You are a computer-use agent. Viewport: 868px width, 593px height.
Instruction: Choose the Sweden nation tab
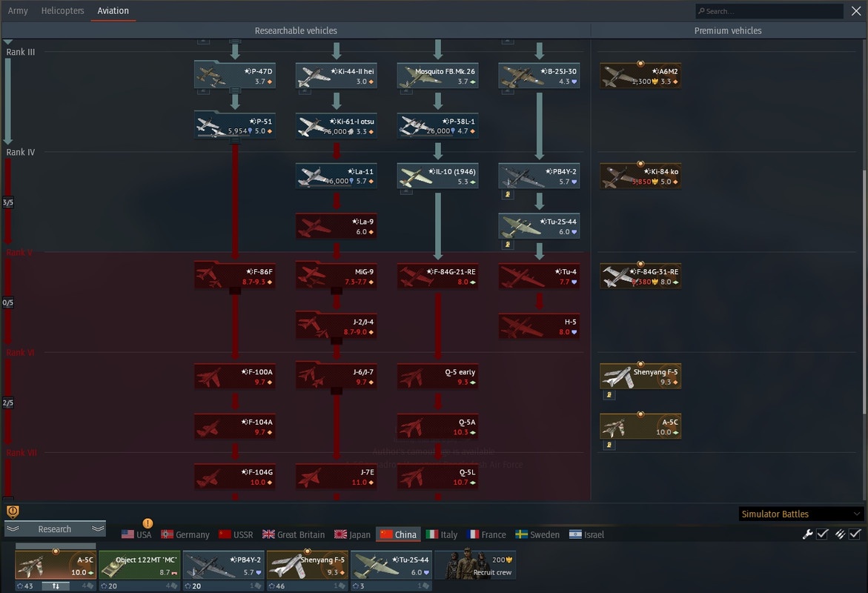537,534
